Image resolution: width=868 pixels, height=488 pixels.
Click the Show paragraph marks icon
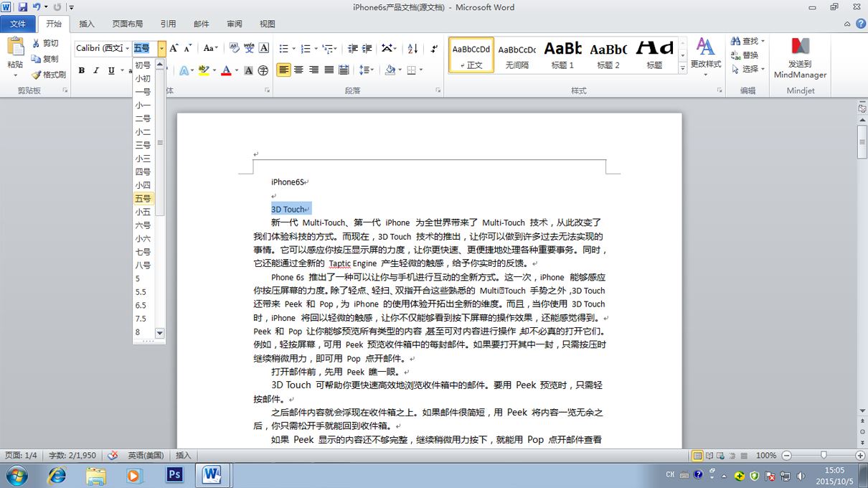click(435, 48)
